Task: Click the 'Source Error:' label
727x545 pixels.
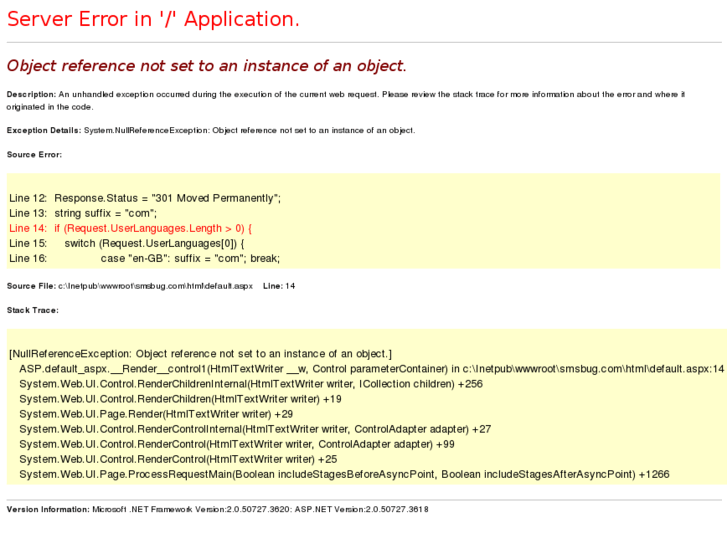Action: click(x=34, y=154)
